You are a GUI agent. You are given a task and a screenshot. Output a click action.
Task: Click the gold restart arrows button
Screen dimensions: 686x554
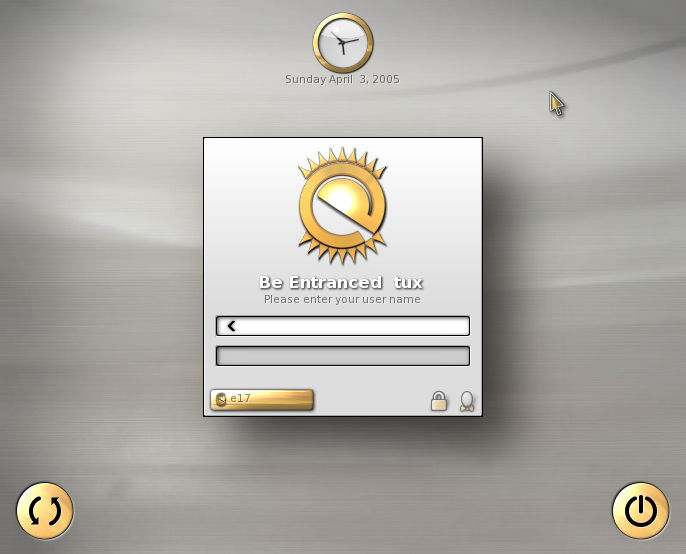45,511
